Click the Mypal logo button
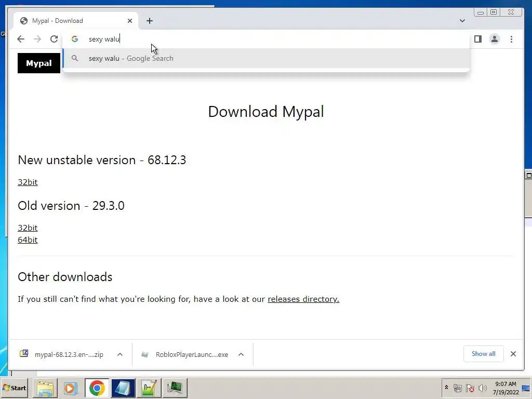Viewport: 532px width, 399px height. click(x=38, y=63)
